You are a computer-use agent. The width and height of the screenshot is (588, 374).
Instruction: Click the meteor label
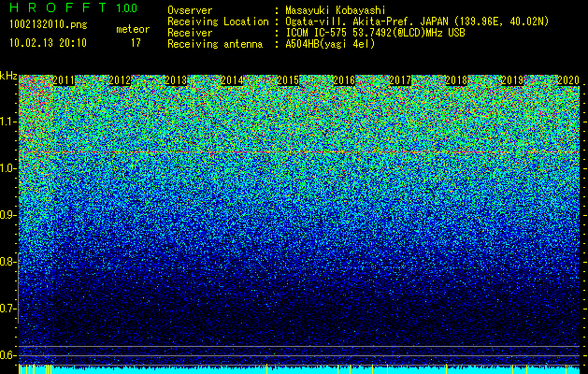133,29
